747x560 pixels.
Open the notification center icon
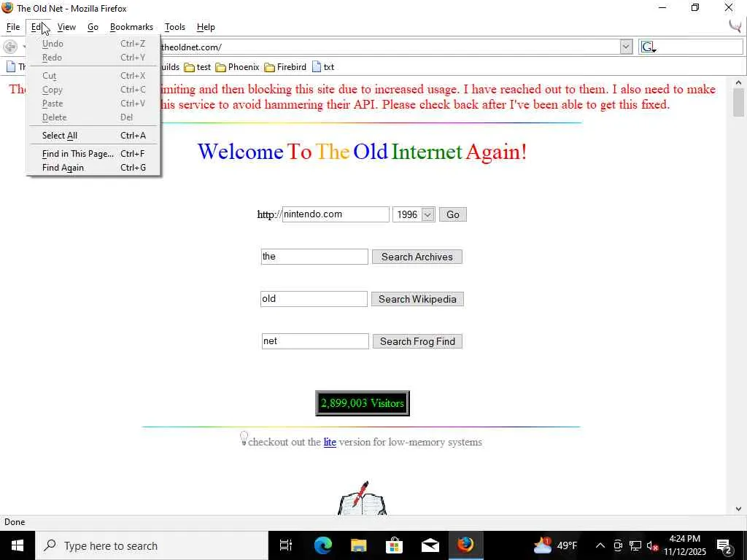724,545
